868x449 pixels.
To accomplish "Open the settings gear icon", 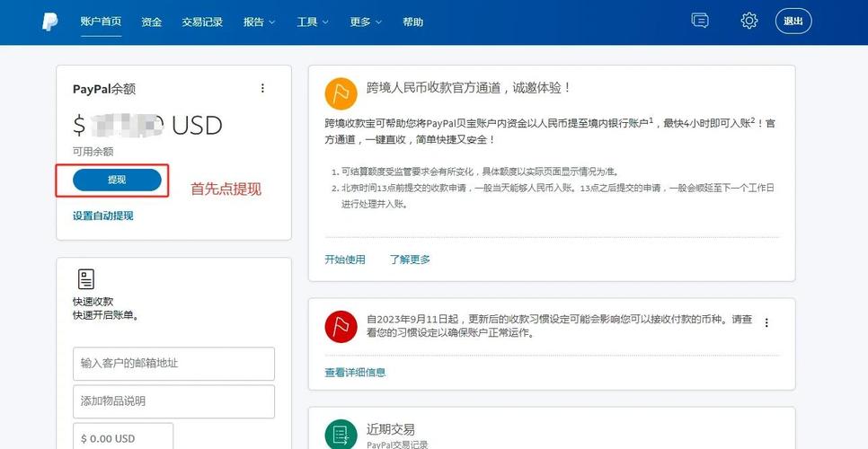I will [x=749, y=21].
